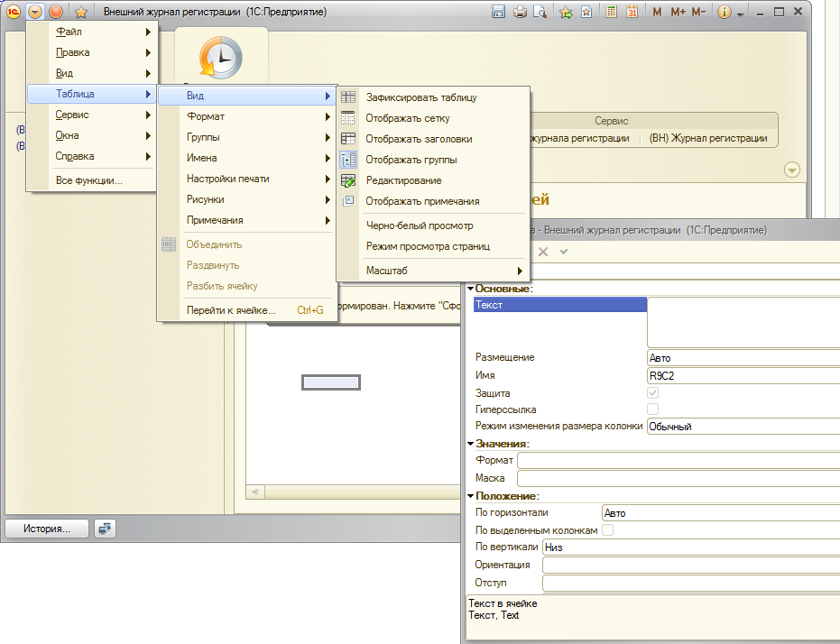This screenshot has width=840, height=644.
Task: Confirm with checkmark in properties palette
Action: click(564, 252)
